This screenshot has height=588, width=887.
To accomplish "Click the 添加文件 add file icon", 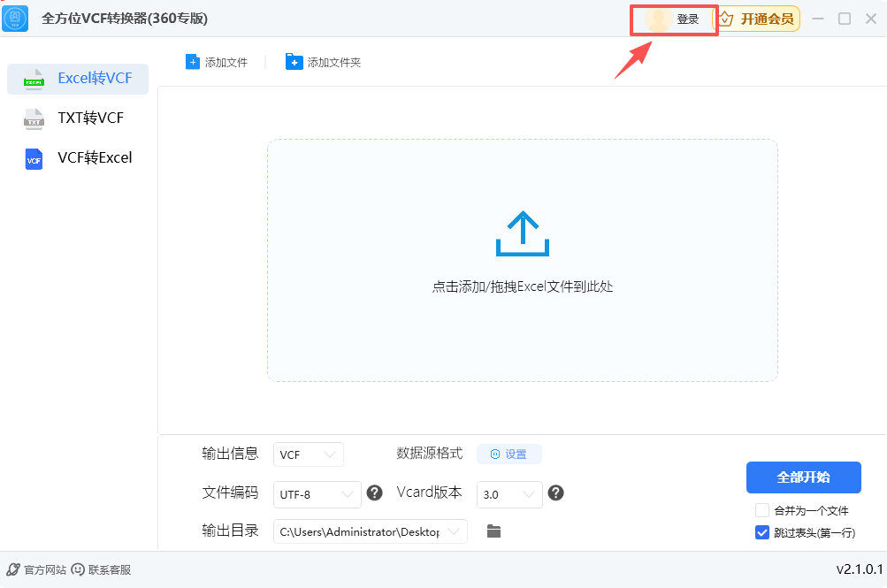I will [193, 62].
